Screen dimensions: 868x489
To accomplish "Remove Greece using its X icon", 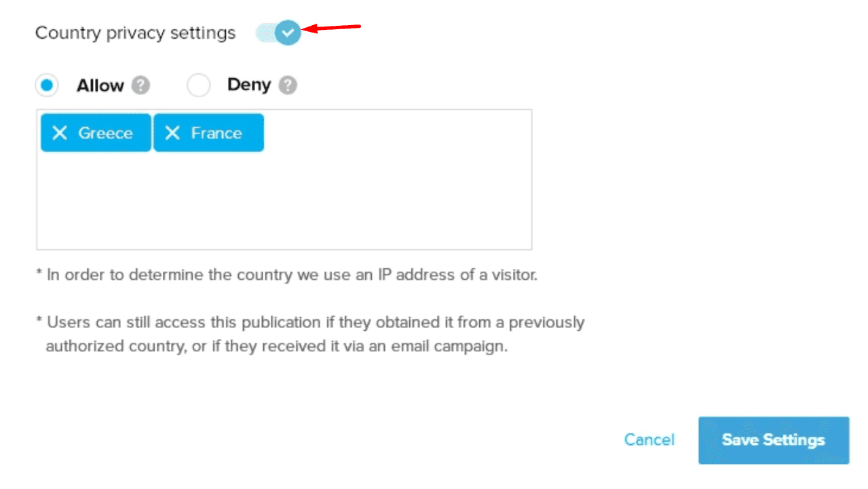I will tap(60, 133).
